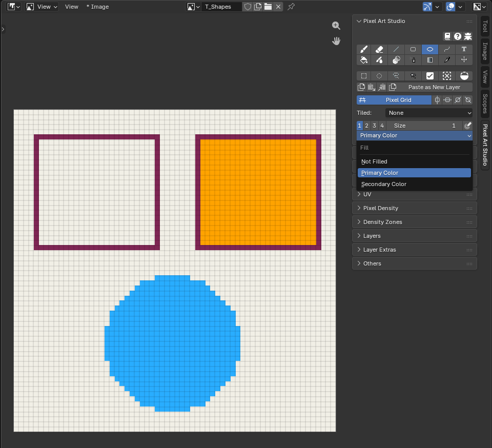Select the lasso selection tool
Viewport: 492px width, 448px height.
[396, 76]
